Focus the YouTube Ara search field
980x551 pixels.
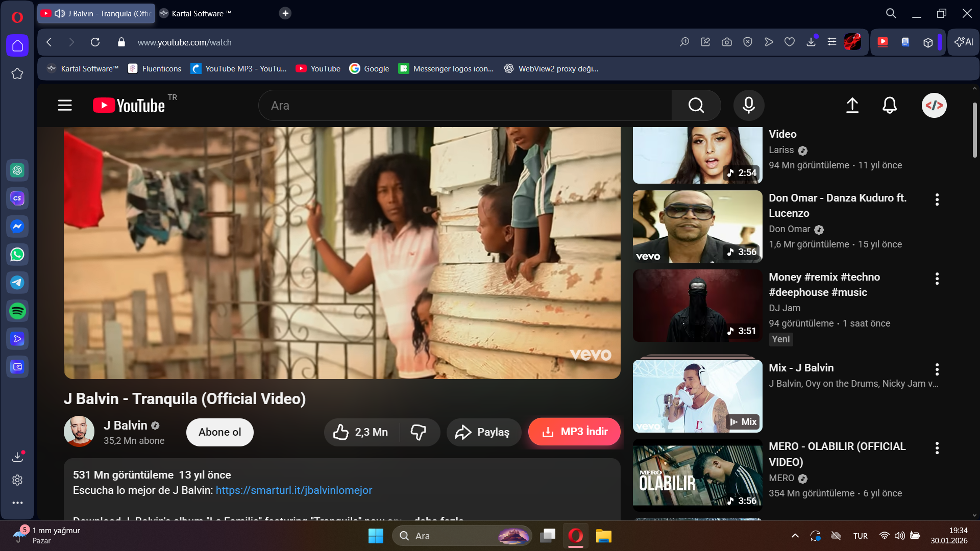click(x=465, y=106)
